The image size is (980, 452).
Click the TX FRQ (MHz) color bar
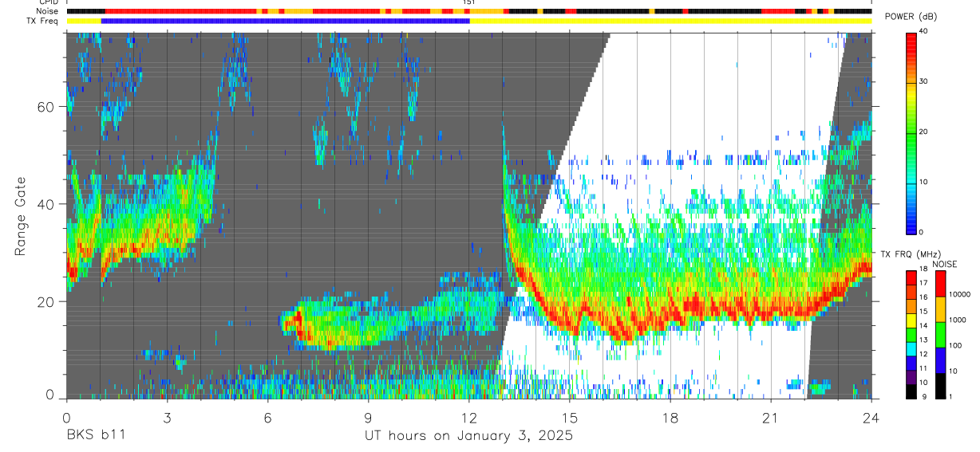[911, 333]
